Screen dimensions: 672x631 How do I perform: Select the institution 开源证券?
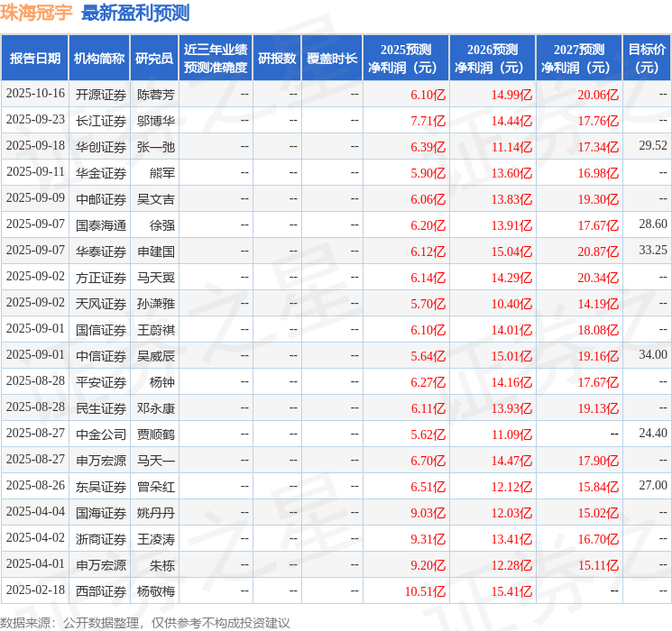click(x=101, y=95)
